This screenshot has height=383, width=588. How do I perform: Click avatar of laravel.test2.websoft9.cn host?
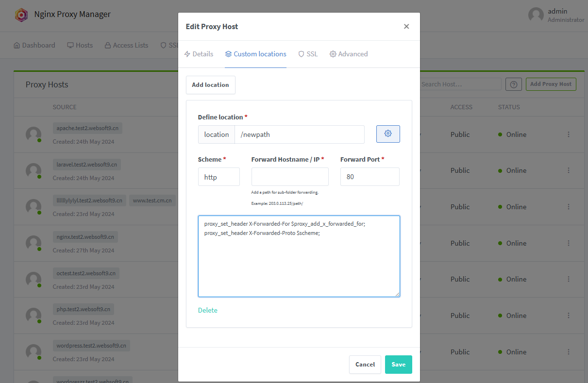tap(33, 170)
